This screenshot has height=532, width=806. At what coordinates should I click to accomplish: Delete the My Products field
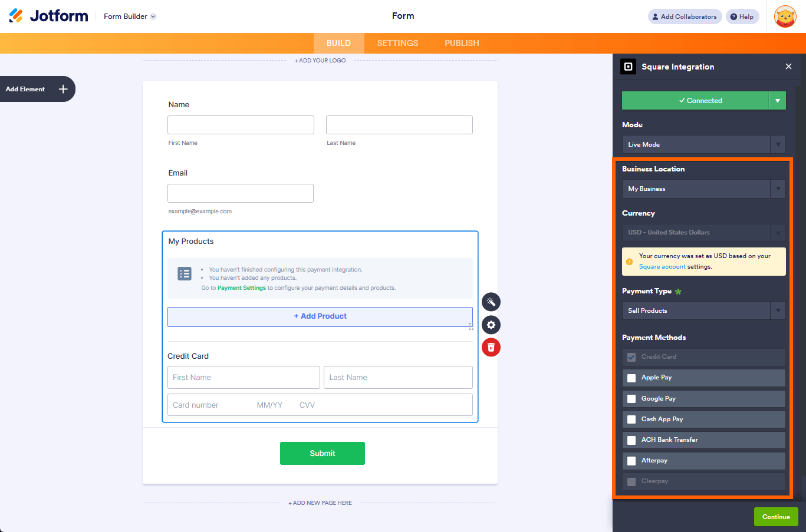point(491,348)
